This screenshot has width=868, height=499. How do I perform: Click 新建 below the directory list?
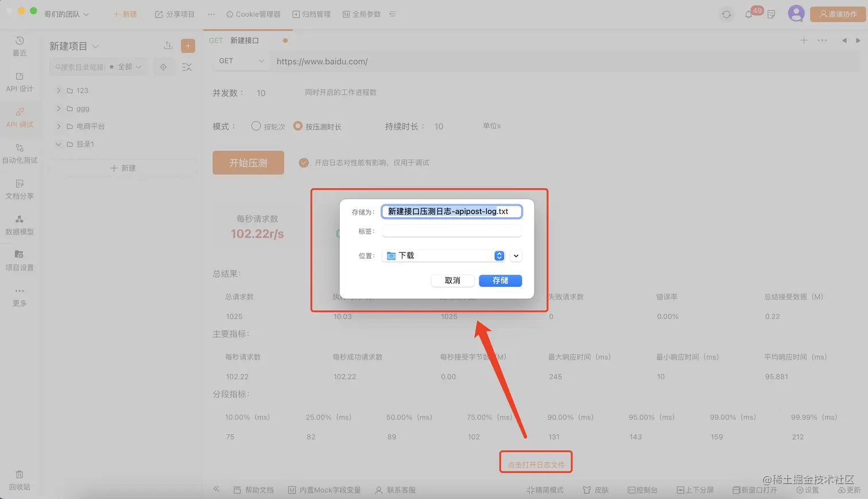[x=123, y=168]
